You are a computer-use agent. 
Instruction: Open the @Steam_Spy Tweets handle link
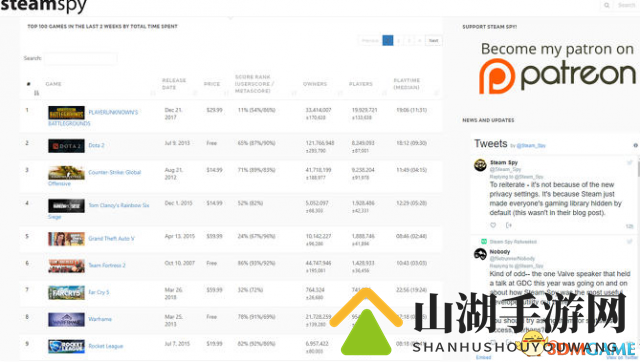531,146
